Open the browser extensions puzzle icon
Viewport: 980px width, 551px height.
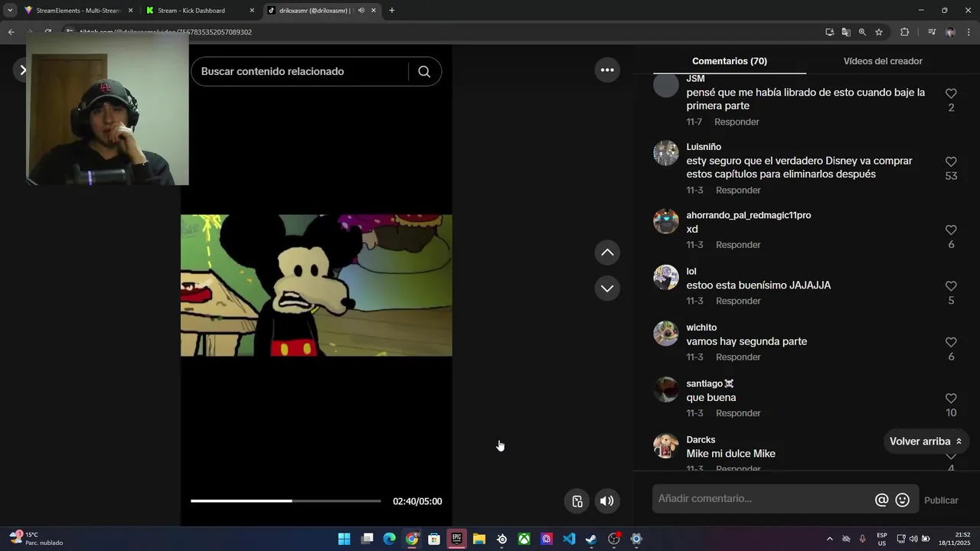click(904, 32)
